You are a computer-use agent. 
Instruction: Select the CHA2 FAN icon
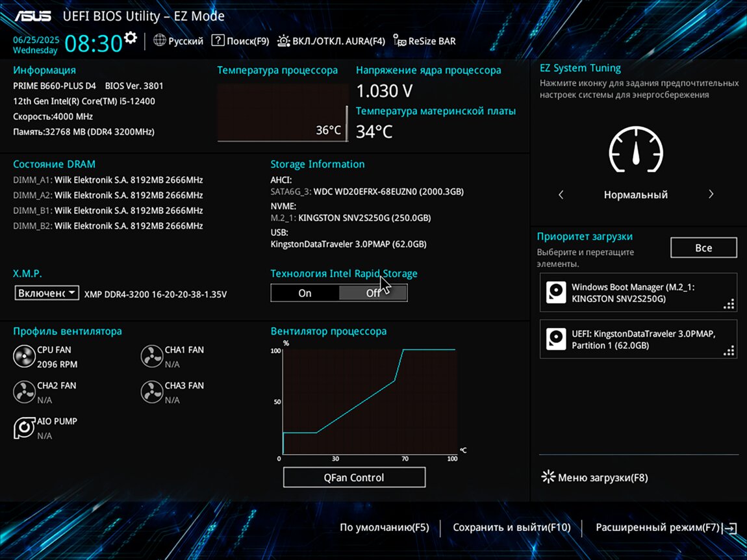pyautogui.click(x=24, y=392)
